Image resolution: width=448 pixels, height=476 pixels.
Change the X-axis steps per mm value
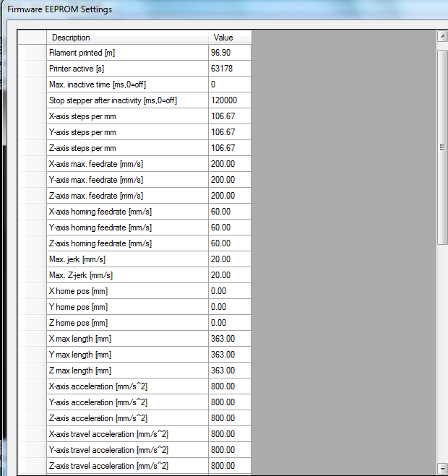229,116
